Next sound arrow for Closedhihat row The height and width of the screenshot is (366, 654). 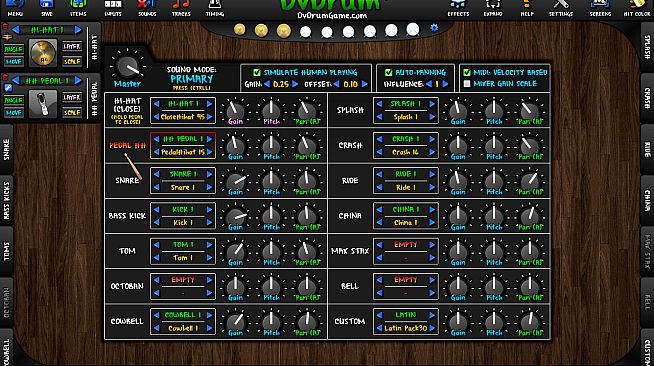209,117
